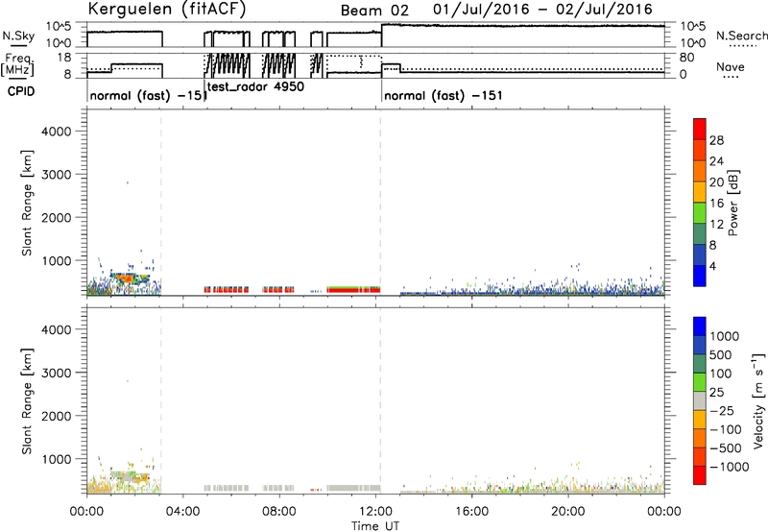Viewport: 768px width, 532px height.
Task: Click the '04:00' time axis label
Action: pyautogui.click(x=183, y=512)
